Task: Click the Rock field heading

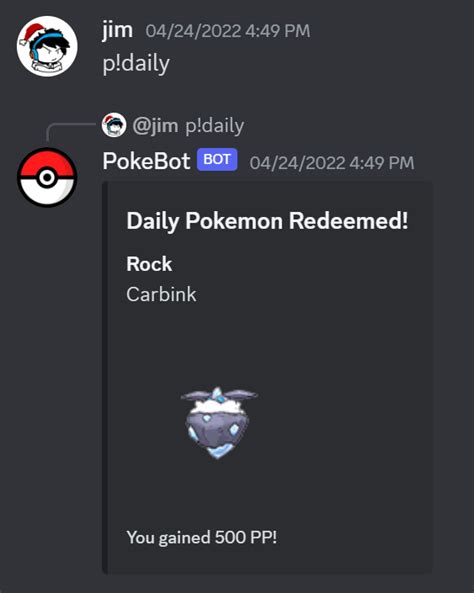Action: 149,264
